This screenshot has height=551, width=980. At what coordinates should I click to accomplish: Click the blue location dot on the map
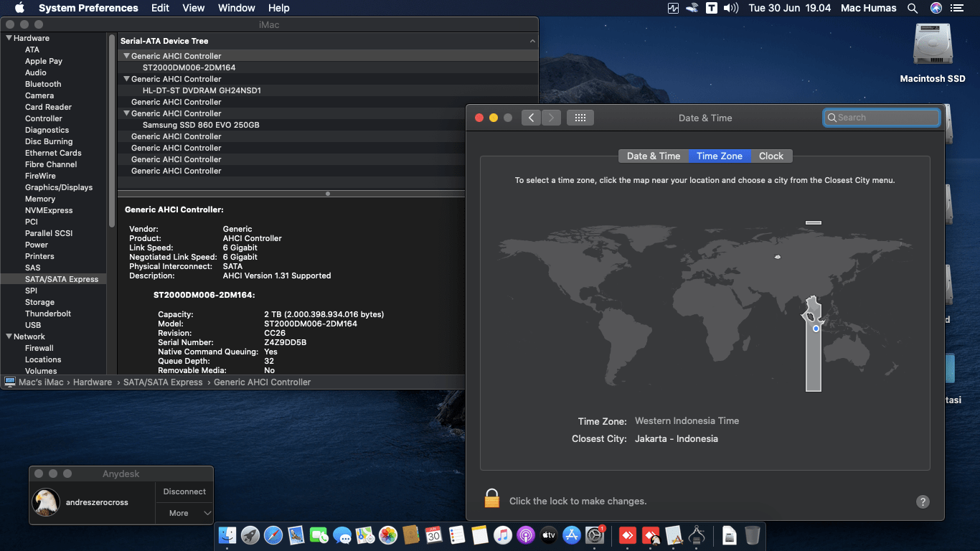click(816, 329)
